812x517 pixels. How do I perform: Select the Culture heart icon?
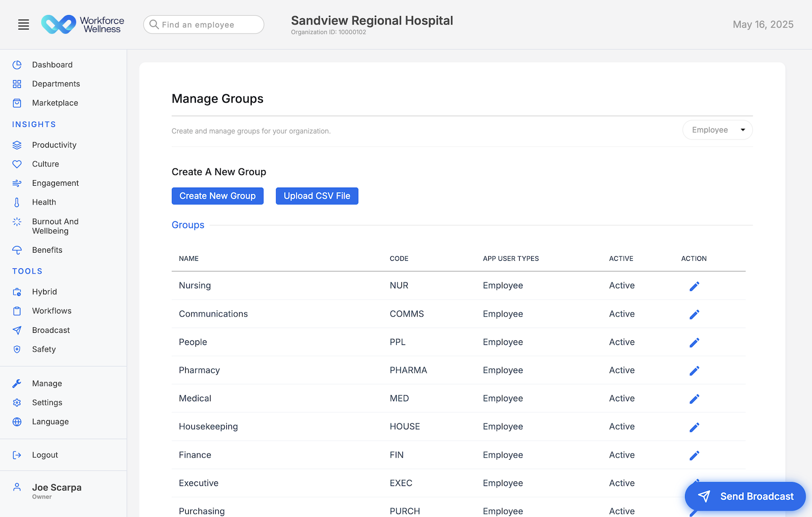click(x=17, y=163)
